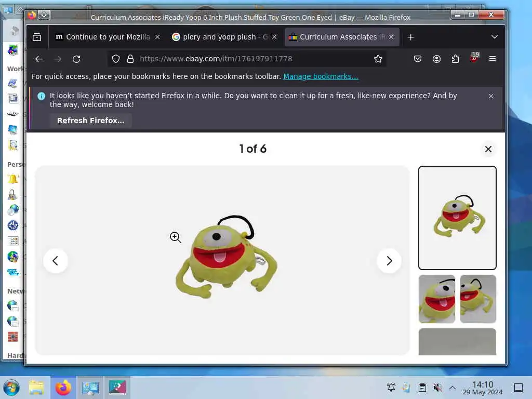This screenshot has height=399, width=532.
Task: Select the side-view Yoop thumbnail
Action: coord(478,299)
